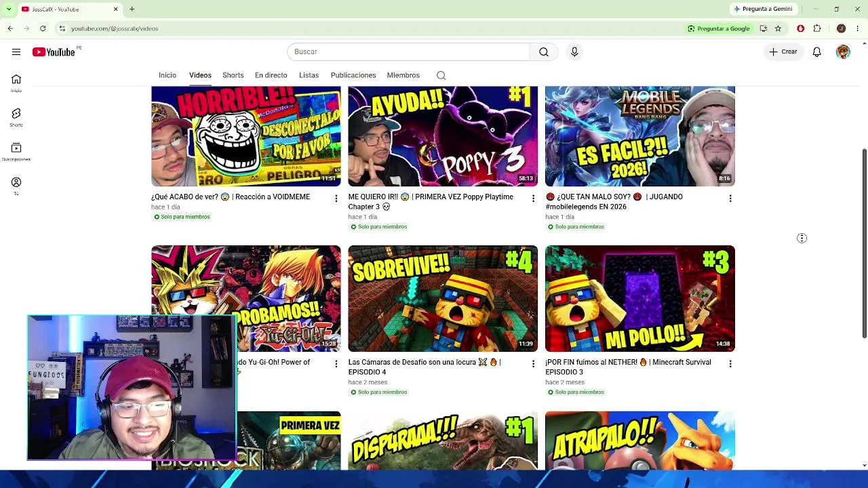Open 'Las Cámaras de Desafío' episode 4 title
868x488 pixels.
click(x=425, y=367)
